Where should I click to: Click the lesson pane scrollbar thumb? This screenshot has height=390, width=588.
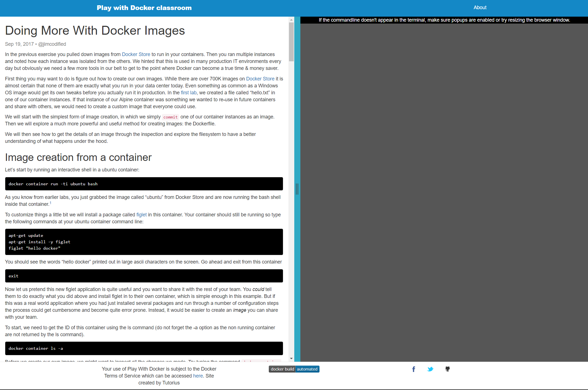click(x=291, y=42)
